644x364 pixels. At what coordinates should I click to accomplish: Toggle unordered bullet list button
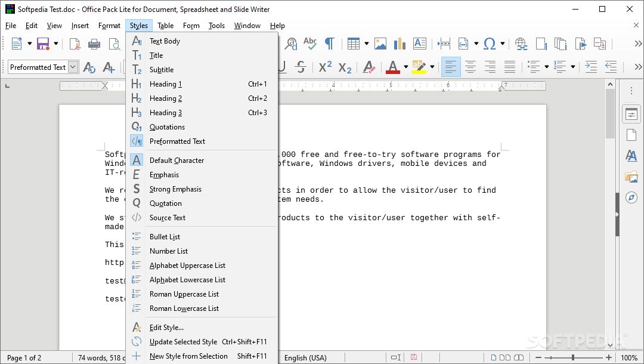534,67
